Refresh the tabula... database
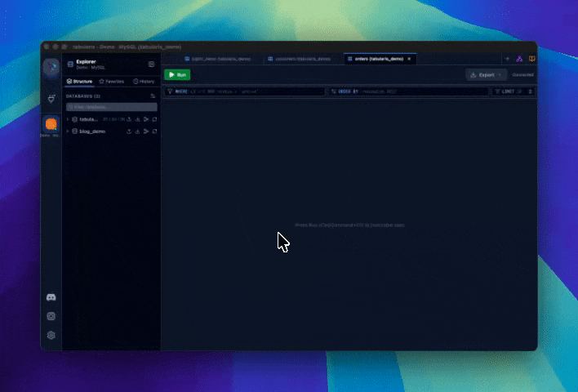This screenshot has height=392, width=578. click(154, 119)
